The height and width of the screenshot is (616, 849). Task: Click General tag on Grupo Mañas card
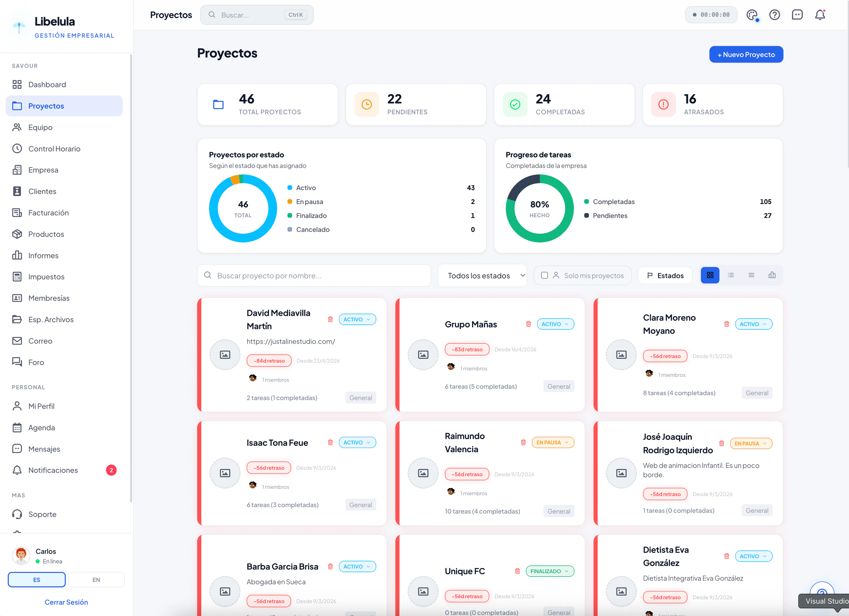coord(558,386)
